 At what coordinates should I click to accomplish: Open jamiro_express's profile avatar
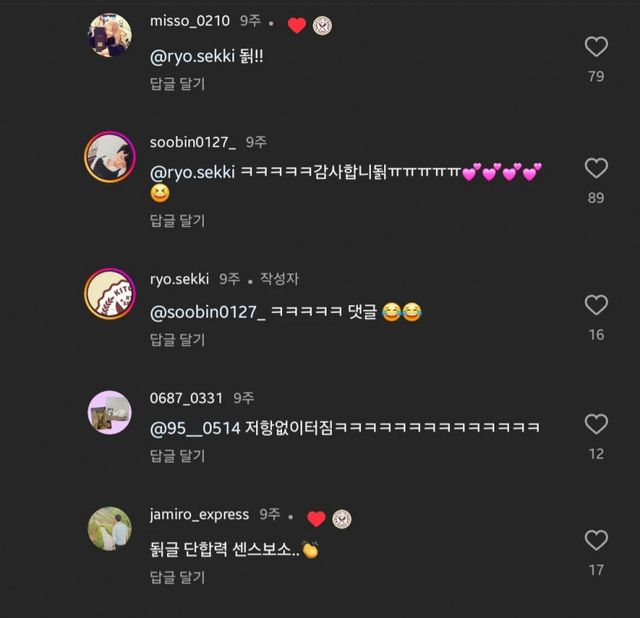[109, 529]
